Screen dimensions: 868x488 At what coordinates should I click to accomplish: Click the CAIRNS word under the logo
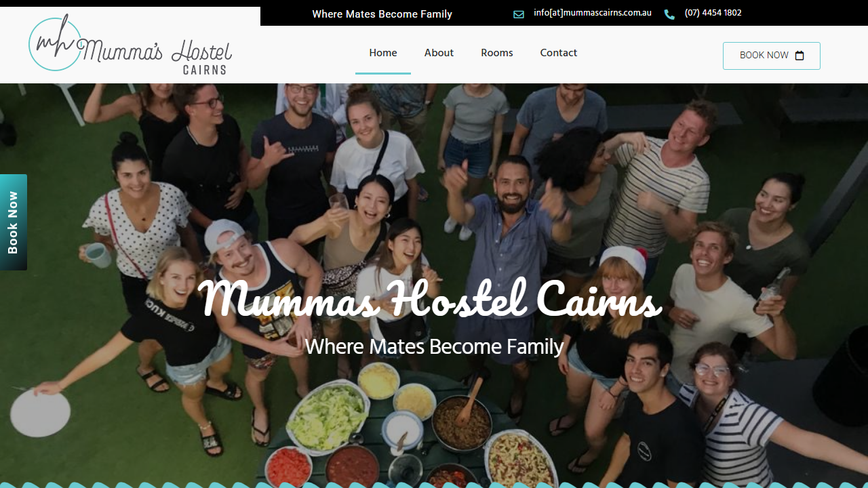[205, 69]
